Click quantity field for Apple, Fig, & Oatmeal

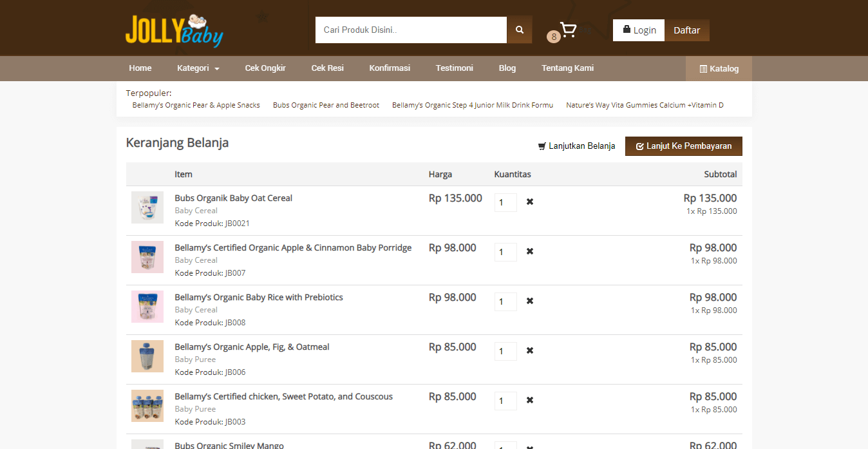tap(505, 351)
